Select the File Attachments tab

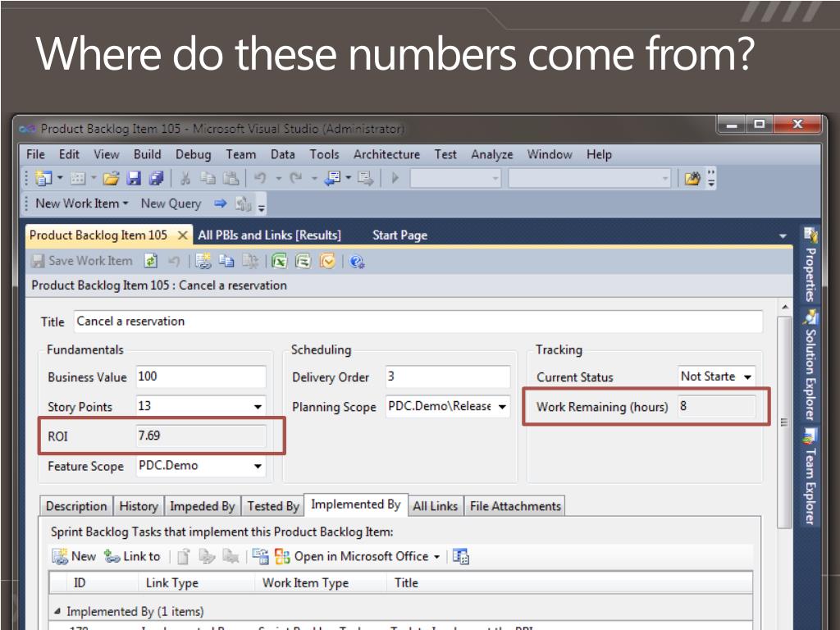(x=515, y=506)
